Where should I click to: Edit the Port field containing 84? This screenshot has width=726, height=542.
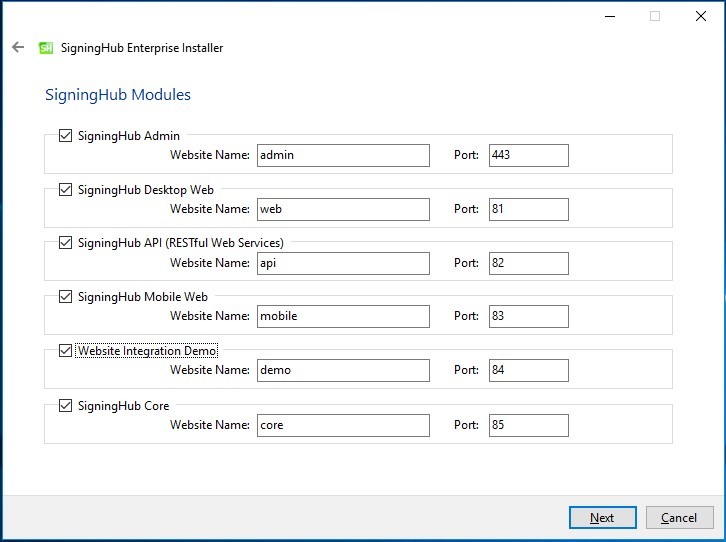[529, 370]
